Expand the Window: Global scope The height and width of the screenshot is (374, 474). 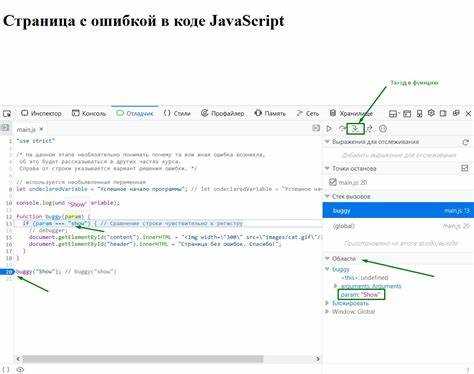[x=327, y=311]
